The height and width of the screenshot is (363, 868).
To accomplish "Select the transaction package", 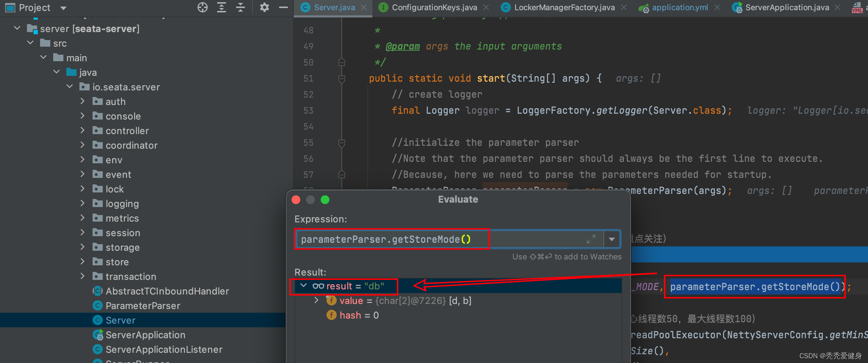I will [x=131, y=277].
